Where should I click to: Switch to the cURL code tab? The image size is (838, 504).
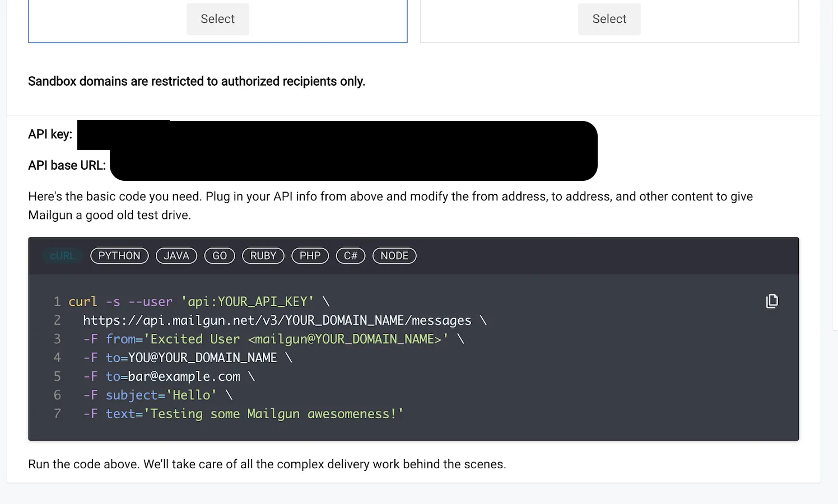coord(62,256)
